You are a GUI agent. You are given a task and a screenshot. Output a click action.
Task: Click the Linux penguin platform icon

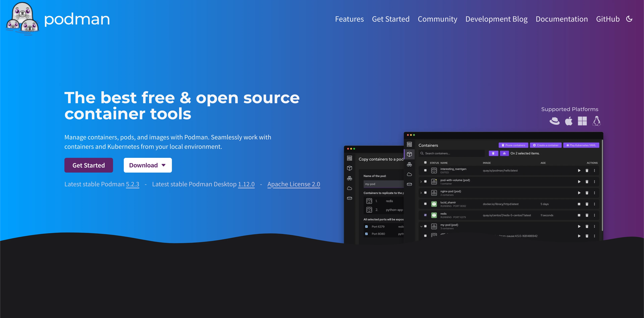[x=597, y=121]
